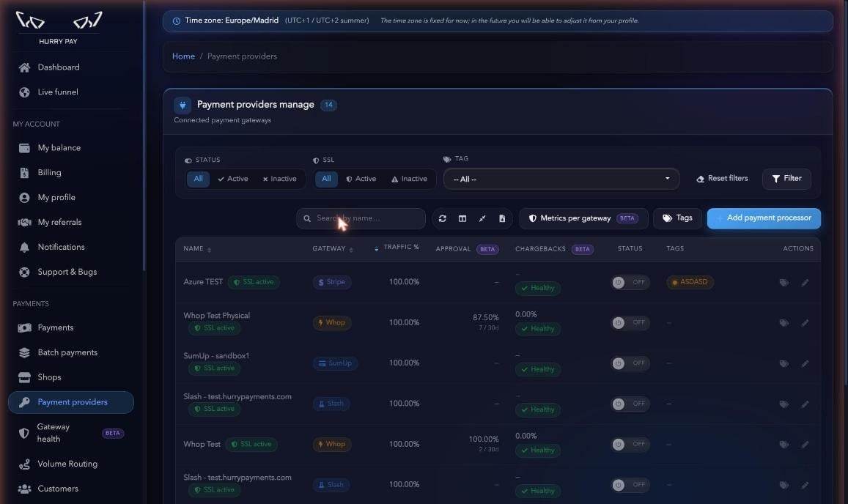Click the tag icon in SumUp - sandbox1 row
Viewport: 848px width, 504px height.
tap(784, 363)
